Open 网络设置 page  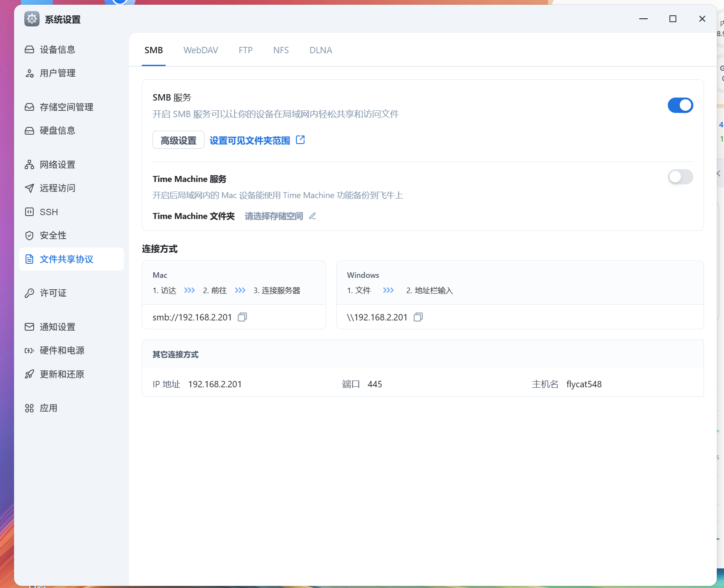(57, 165)
